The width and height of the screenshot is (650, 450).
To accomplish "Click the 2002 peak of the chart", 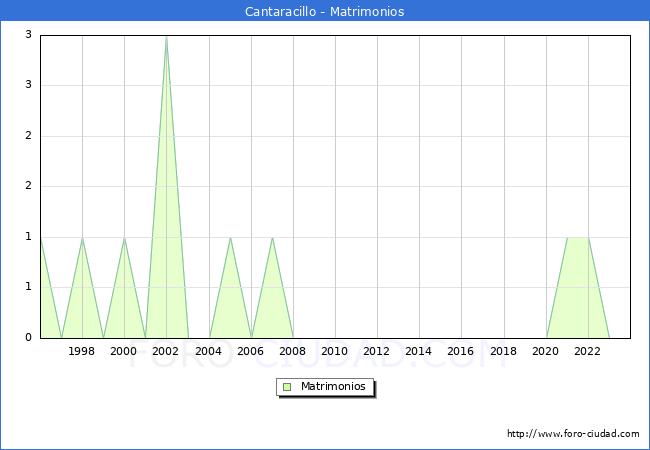I will point(166,38).
